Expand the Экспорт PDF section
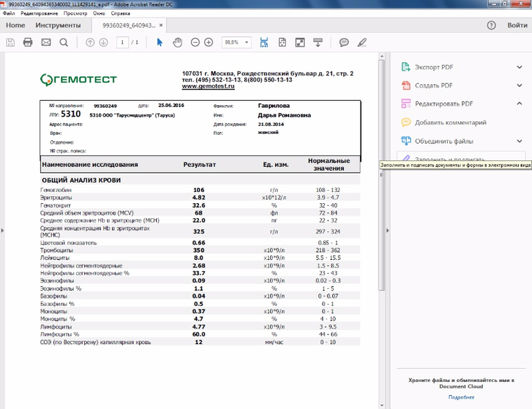The image size is (532, 409). (x=520, y=67)
